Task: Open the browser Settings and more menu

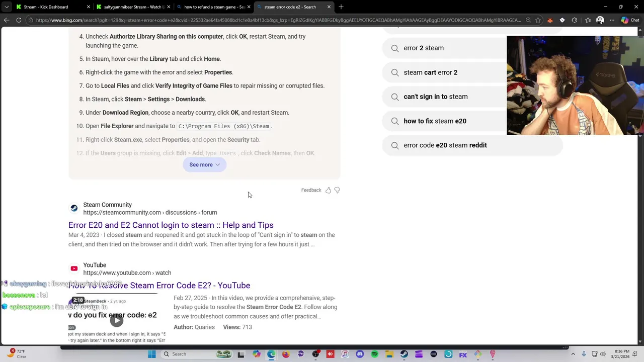Action: (612, 20)
